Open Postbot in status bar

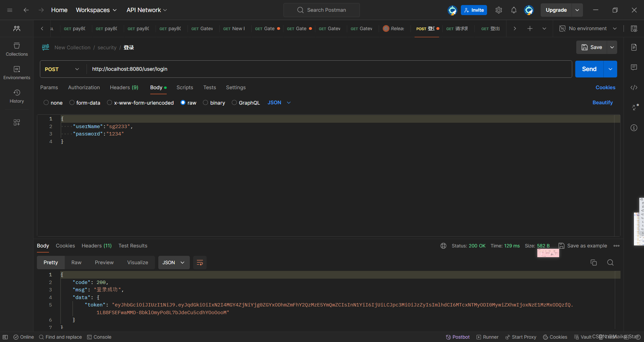[458, 337]
